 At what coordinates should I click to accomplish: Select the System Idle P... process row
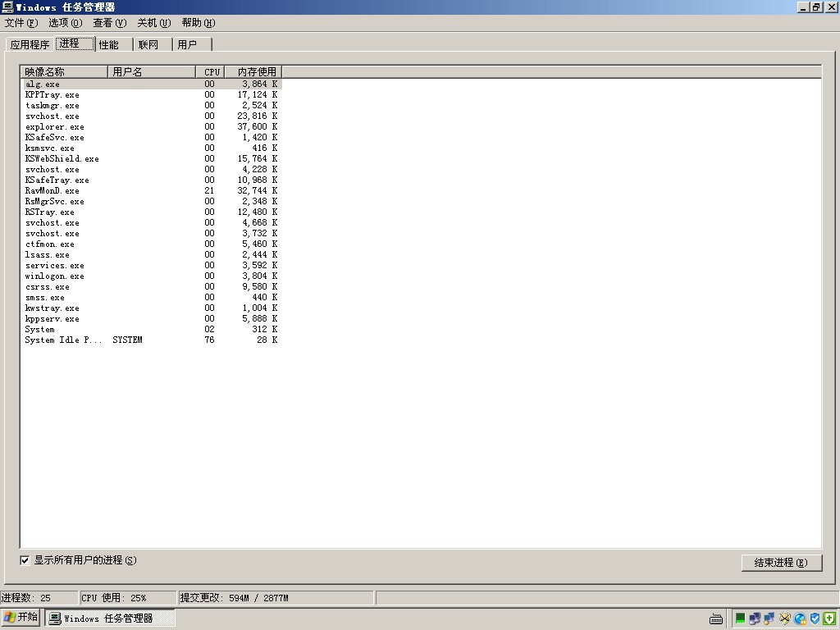[152, 340]
